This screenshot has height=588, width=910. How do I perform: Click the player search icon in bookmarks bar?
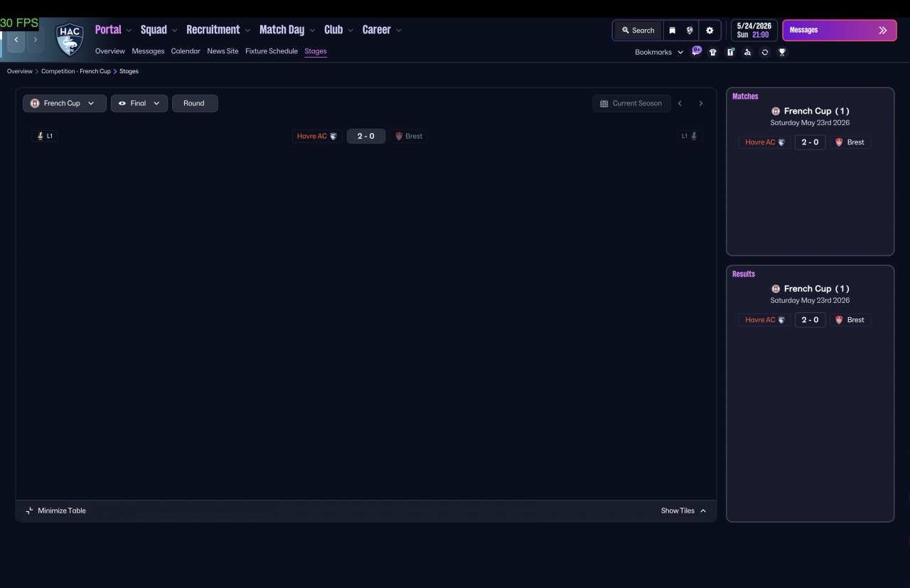(747, 52)
